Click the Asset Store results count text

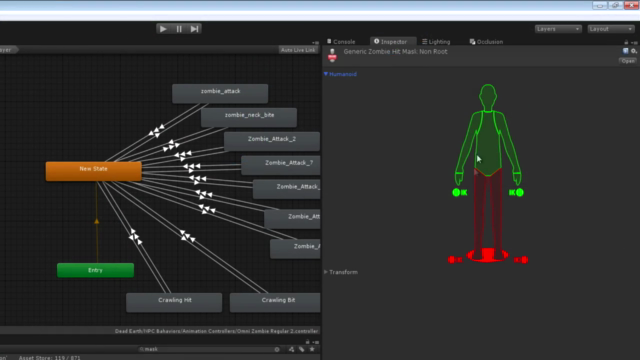50,358
